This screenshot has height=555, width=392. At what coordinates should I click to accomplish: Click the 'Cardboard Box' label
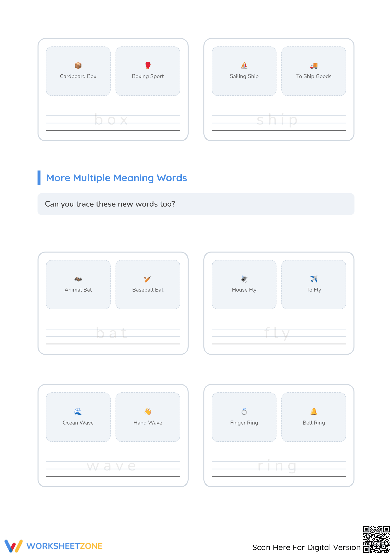78,76
